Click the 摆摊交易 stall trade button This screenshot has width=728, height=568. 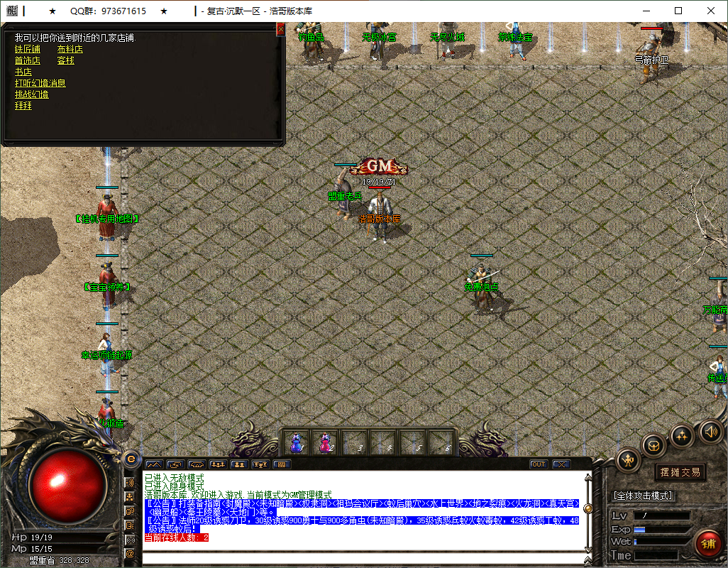point(680,472)
